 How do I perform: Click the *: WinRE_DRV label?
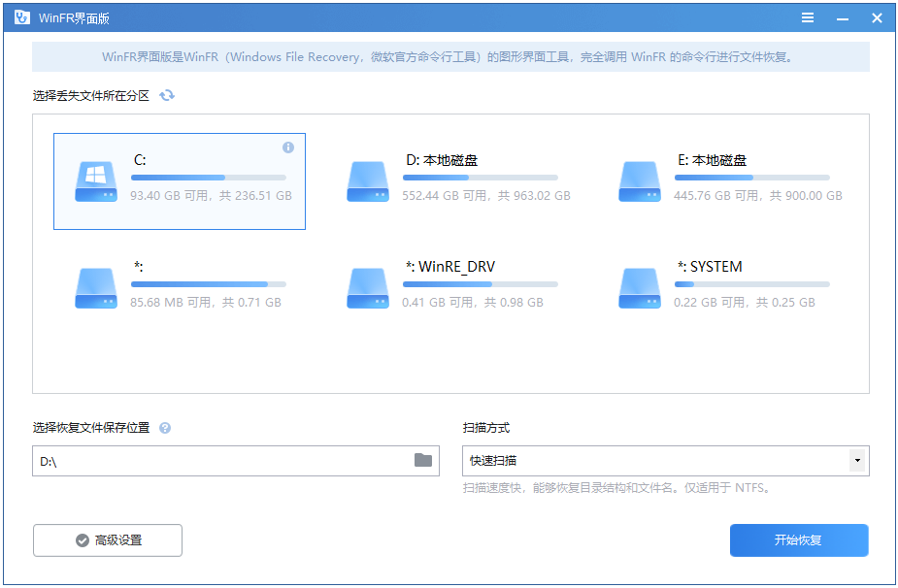point(450,267)
